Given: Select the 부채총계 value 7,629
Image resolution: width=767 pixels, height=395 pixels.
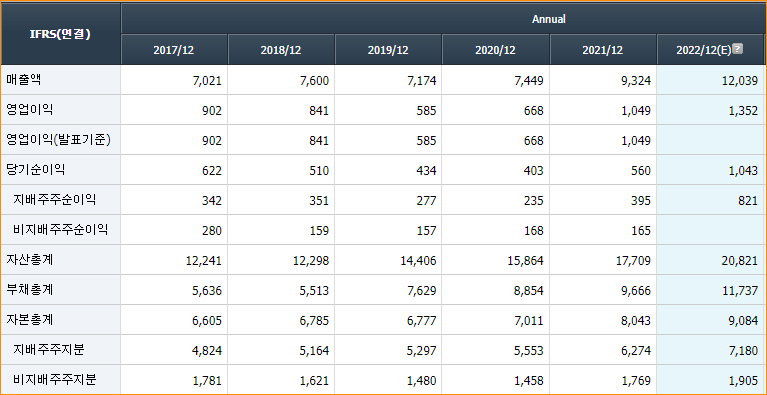Looking at the screenshot, I should [422, 291].
